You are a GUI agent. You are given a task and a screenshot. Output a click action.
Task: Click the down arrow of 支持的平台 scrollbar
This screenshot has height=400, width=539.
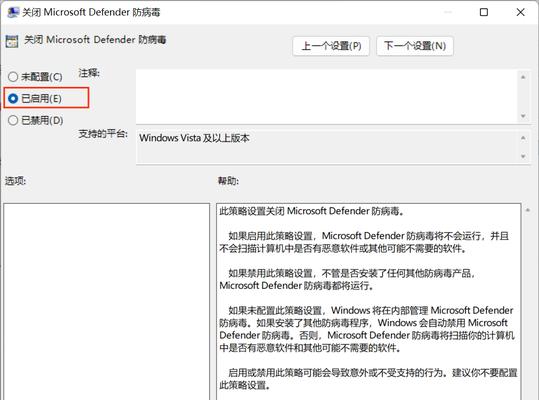(x=523, y=156)
